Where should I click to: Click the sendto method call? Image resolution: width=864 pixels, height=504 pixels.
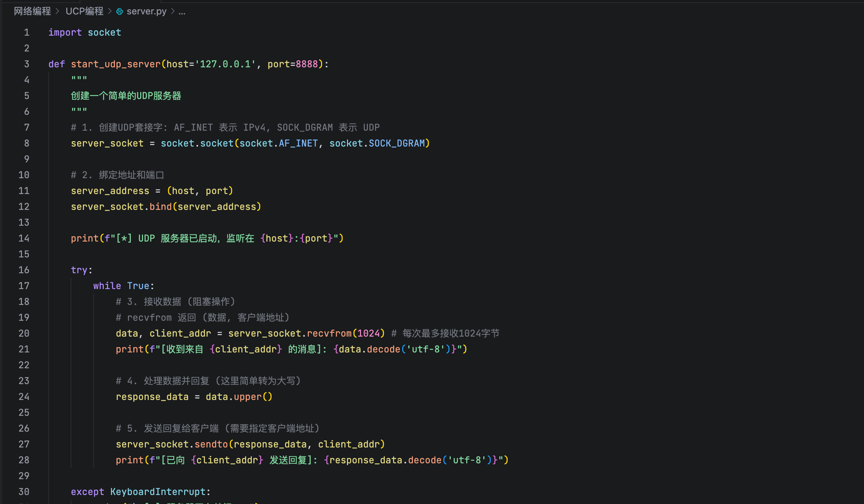click(x=211, y=444)
